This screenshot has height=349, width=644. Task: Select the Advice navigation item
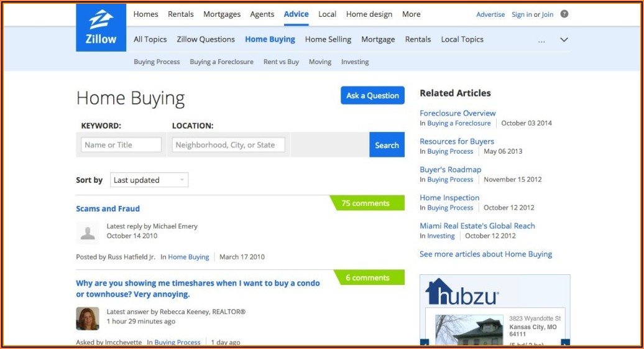tap(296, 14)
